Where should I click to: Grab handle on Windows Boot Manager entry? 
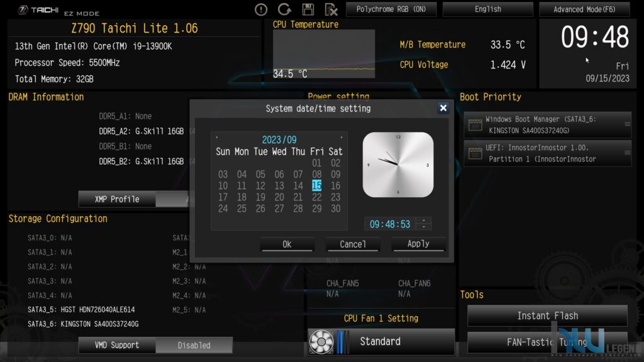627,124
